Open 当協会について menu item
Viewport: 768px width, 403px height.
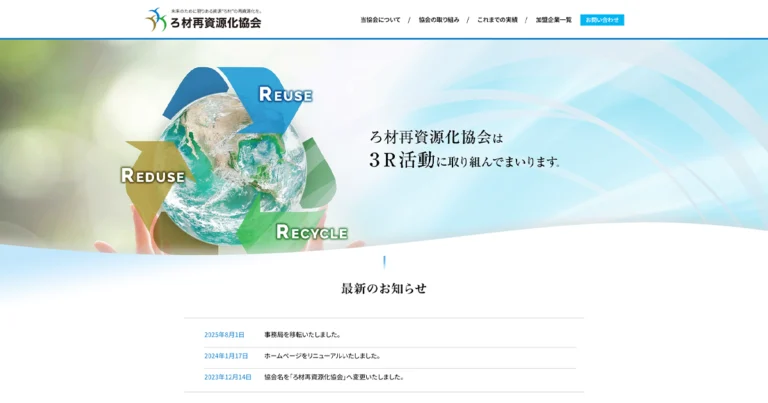pos(380,20)
